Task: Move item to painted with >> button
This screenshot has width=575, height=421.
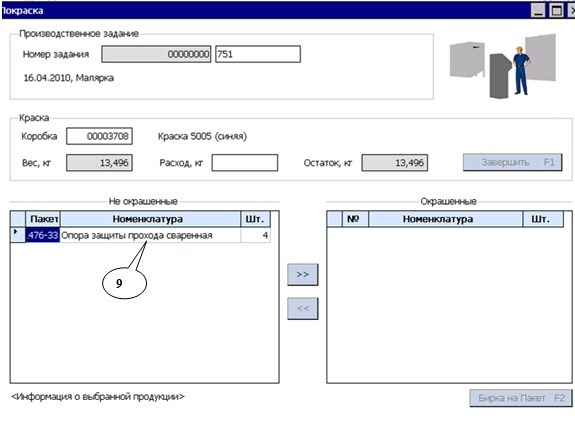Action: click(303, 274)
